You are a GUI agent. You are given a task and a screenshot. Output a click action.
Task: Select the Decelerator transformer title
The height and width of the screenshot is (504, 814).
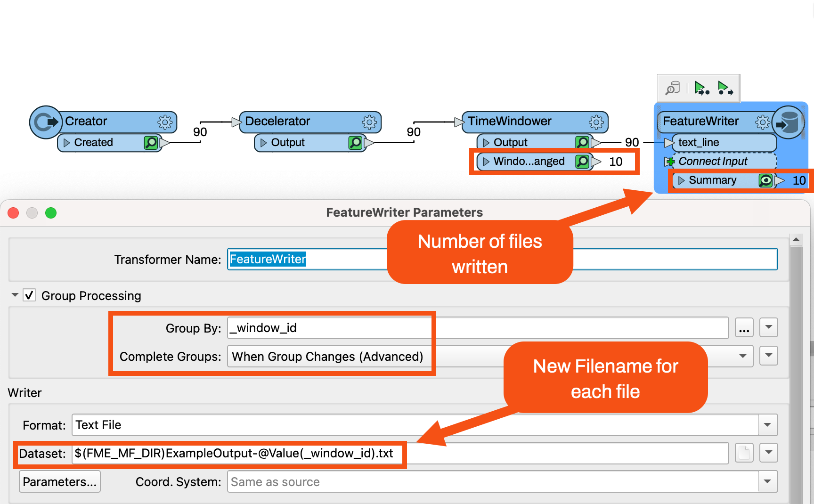[277, 122]
